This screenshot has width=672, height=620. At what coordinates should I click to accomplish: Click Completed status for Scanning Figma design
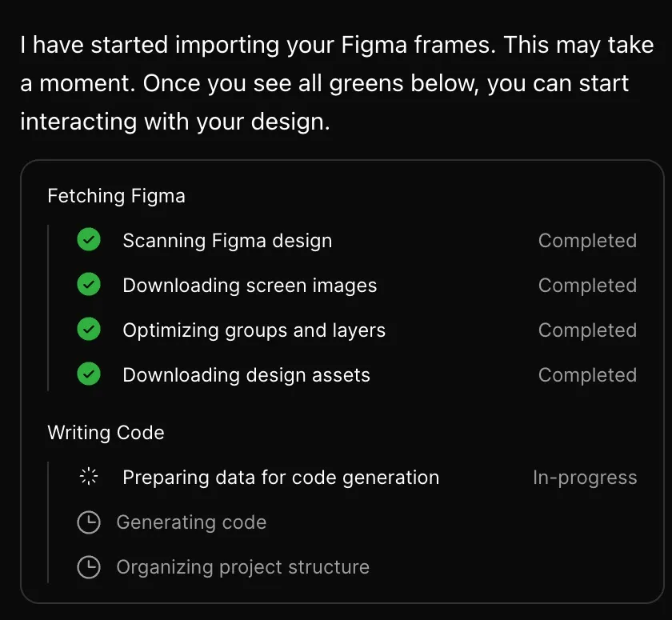coord(587,240)
